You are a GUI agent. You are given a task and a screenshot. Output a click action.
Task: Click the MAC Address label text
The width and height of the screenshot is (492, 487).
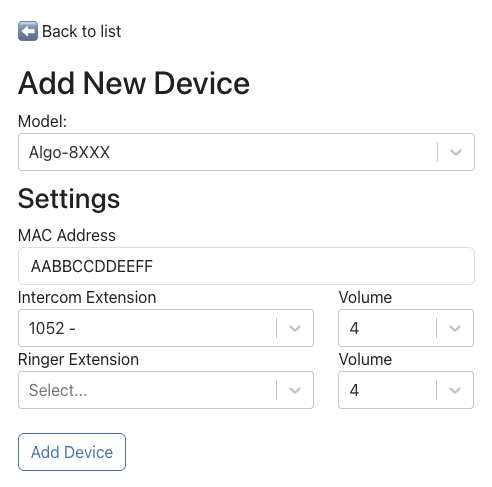point(67,235)
